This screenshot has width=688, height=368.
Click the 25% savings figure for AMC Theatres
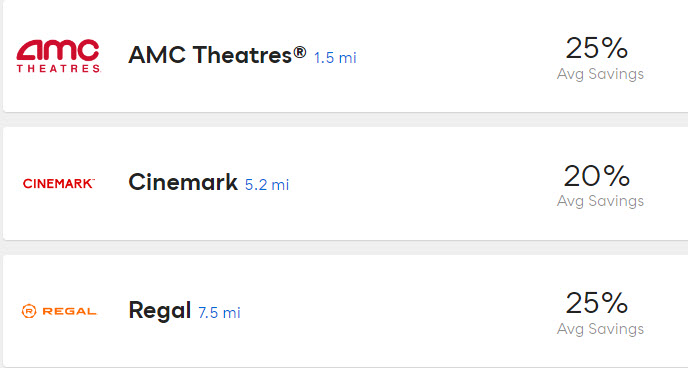click(597, 48)
